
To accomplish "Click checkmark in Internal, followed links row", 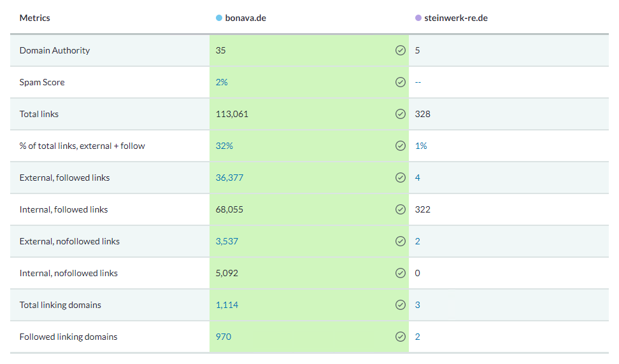I will (x=401, y=209).
